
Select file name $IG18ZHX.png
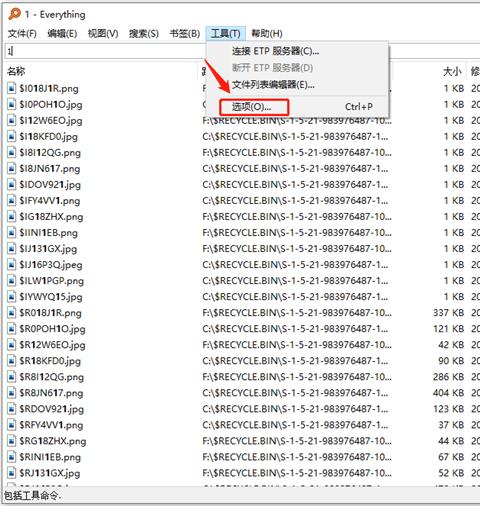click(51, 217)
